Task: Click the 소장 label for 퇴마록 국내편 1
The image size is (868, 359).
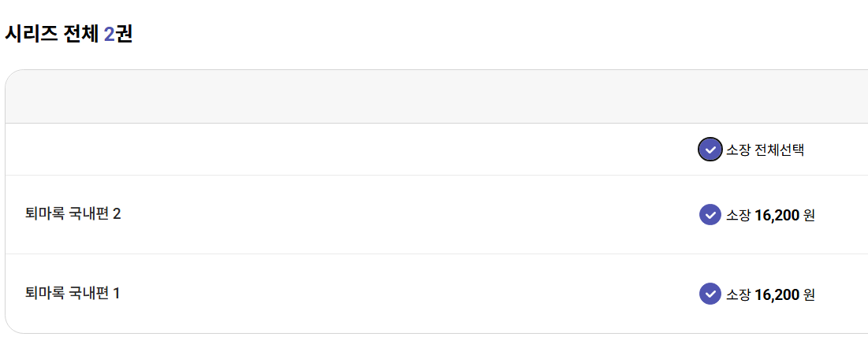Action: point(738,294)
